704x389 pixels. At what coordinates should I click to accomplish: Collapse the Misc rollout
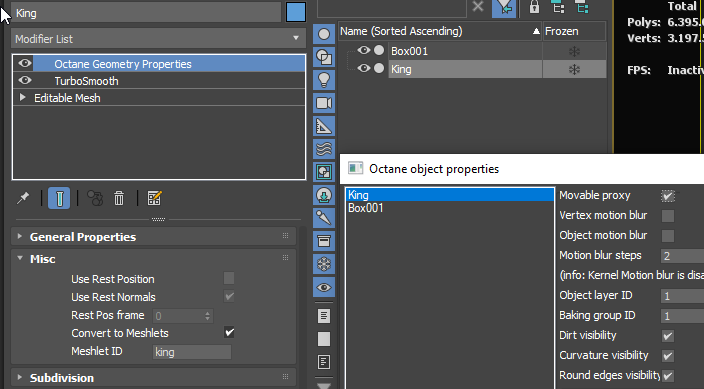tap(153, 259)
